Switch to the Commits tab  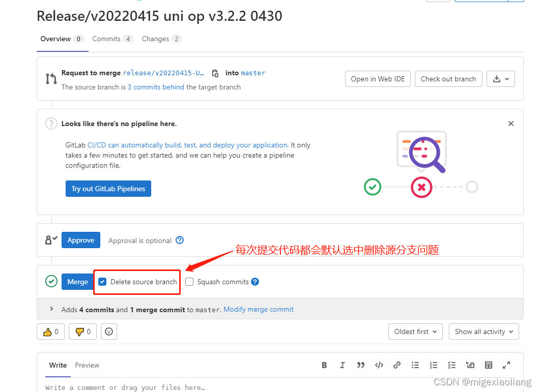(x=112, y=39)
